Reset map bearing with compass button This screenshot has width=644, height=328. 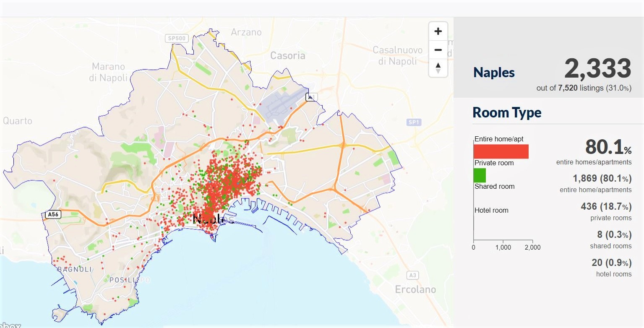point(438,68)
